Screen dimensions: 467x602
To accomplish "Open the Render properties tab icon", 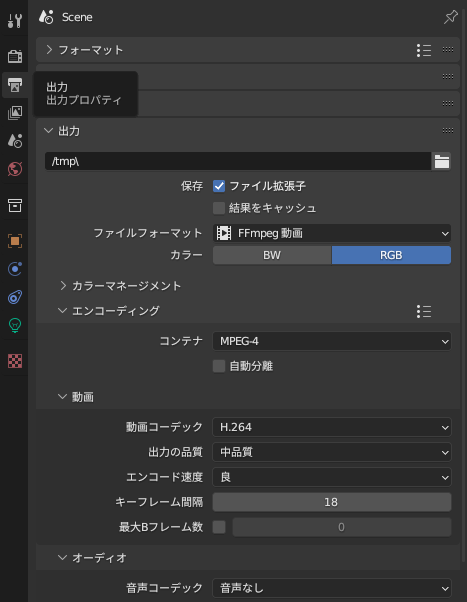I will [15, 56].
